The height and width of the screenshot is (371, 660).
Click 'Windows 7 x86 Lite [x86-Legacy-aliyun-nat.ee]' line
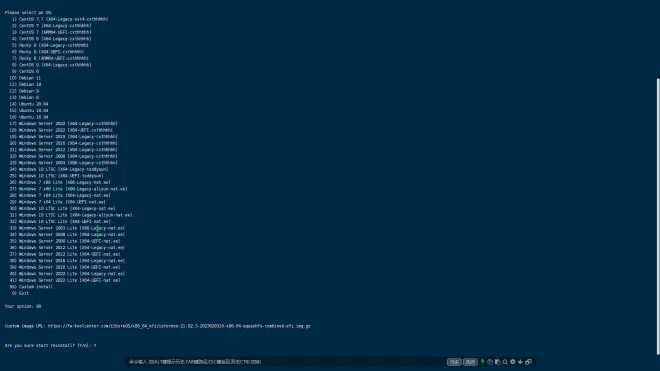pos(69,189)
